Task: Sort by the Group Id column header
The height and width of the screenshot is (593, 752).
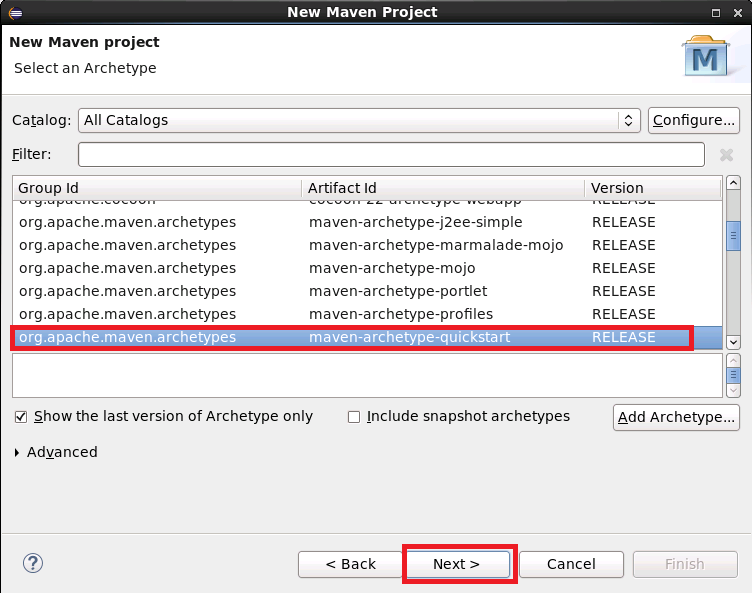Action: point(157,188)
